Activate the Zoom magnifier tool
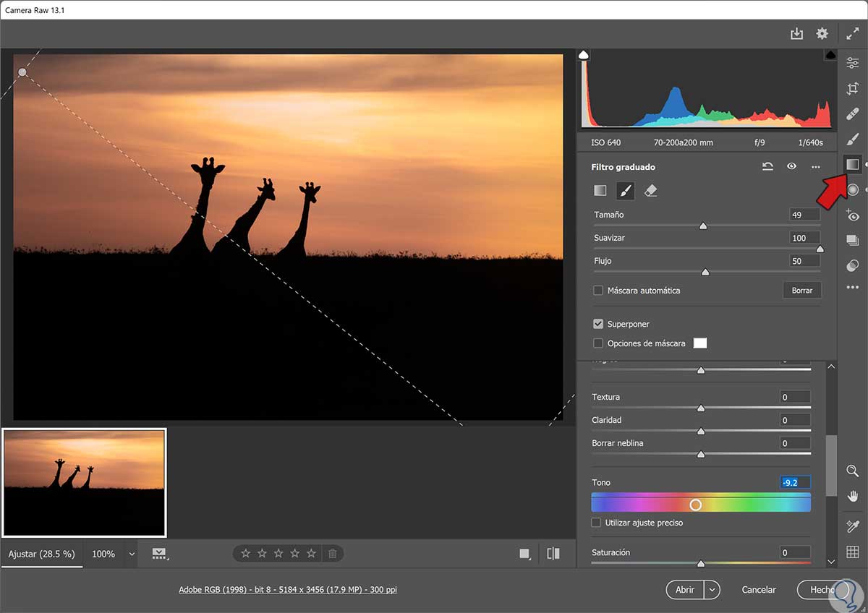 click(x=853, y=471)
